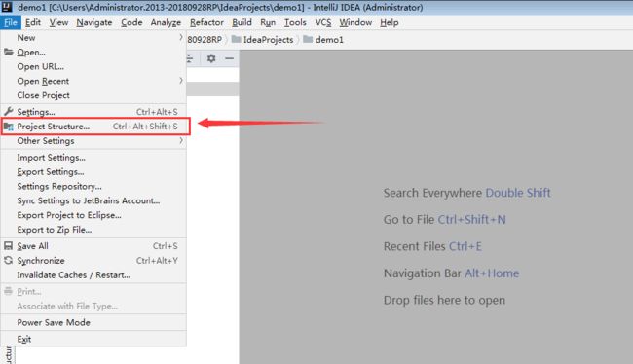Select Export to Zip File...
The image size is (633, 364).
pos(93,230)
